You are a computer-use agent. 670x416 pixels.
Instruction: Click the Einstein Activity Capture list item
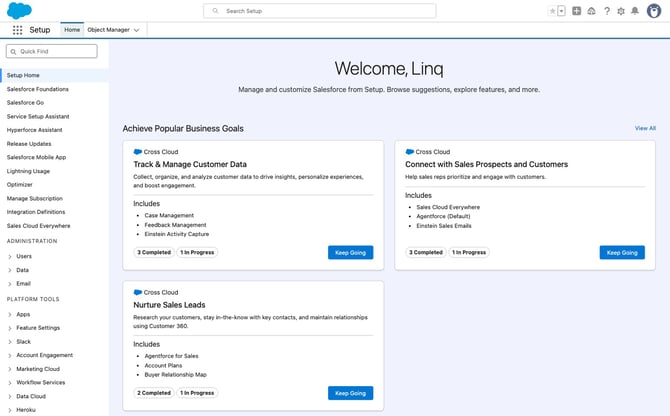pyautogui.click(x=177, y=234)
